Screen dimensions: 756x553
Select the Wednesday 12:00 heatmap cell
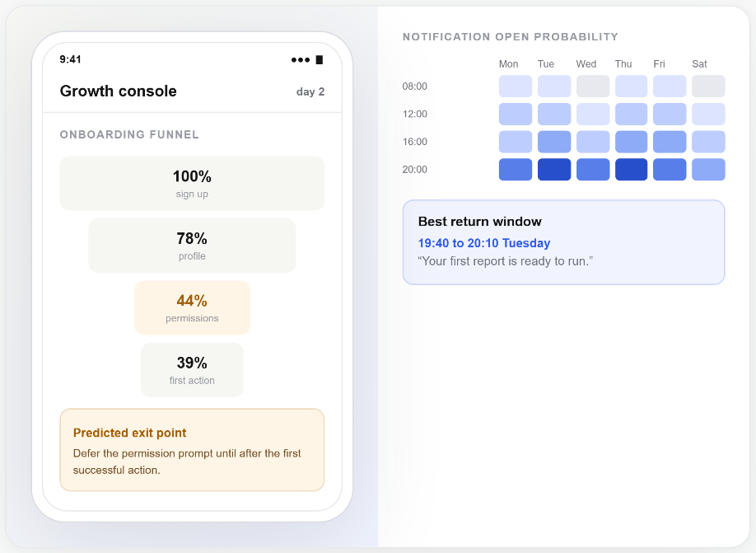[x=593, y=114]
